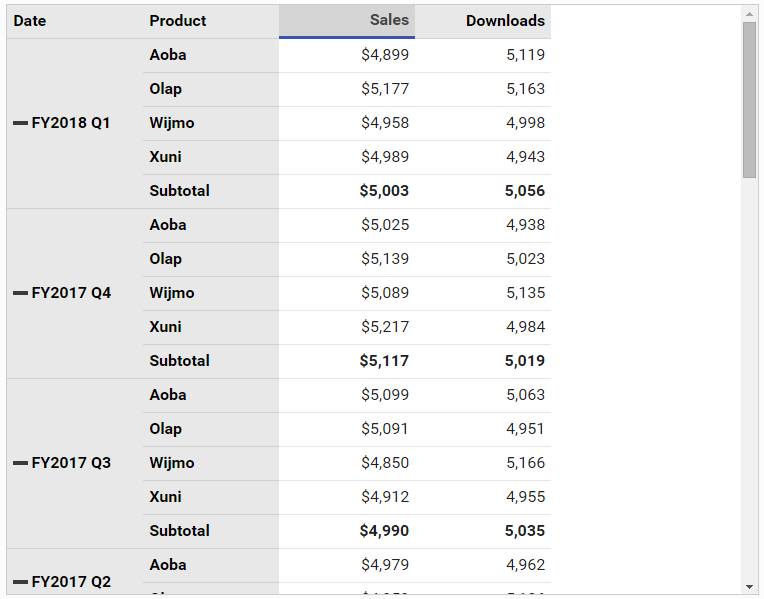Click FY2017 Q2 Aoba sales $4,979
Screen dimensions: 764x599
pyautogui.click(x=347, y=565)
